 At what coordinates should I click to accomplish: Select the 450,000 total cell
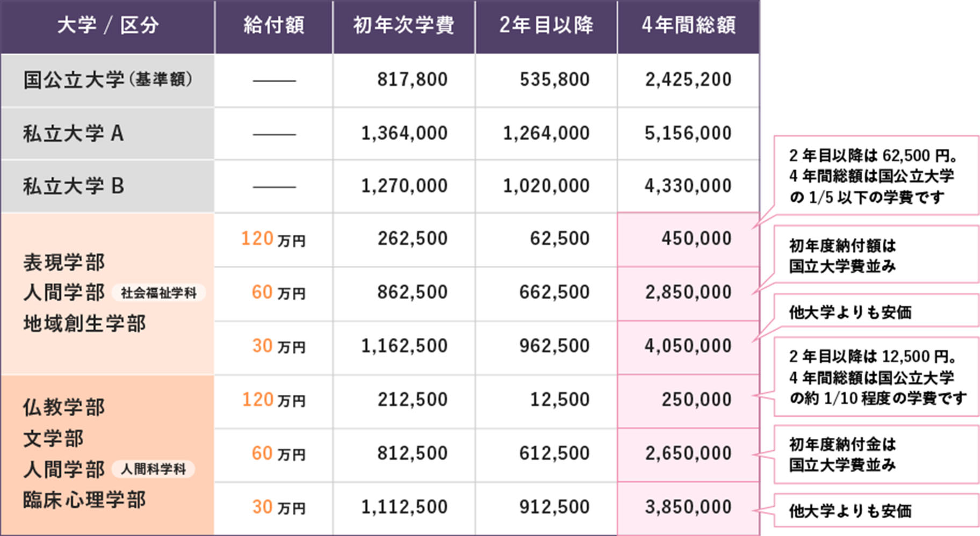pyautogui.click(x=688, y=239)
